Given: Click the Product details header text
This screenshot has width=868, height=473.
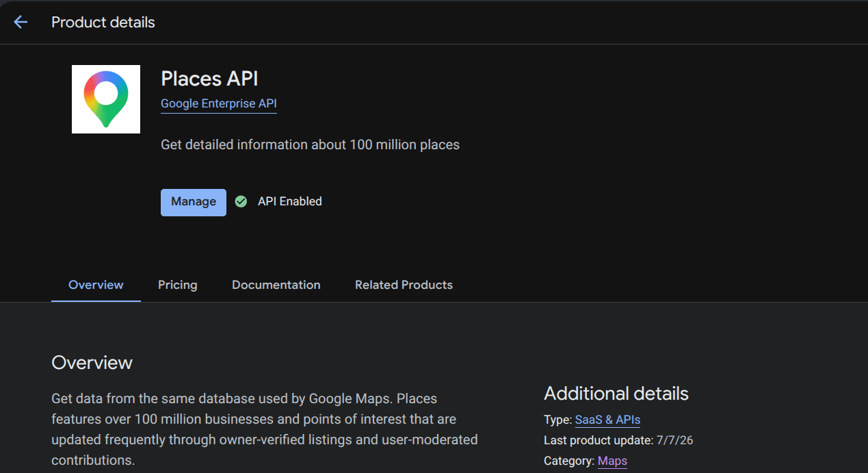Looking at the screenshot, I should [103, 23].
